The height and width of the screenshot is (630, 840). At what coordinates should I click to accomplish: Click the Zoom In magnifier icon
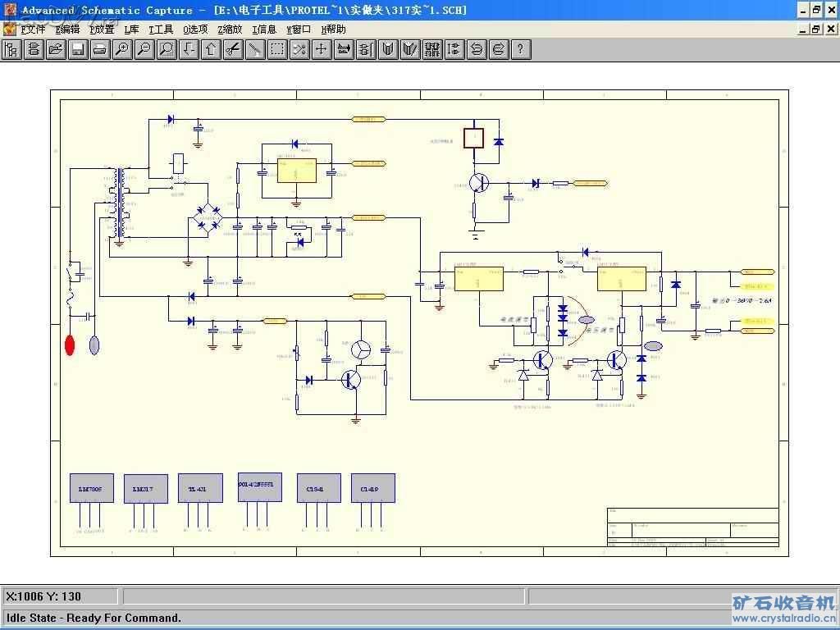122,49
